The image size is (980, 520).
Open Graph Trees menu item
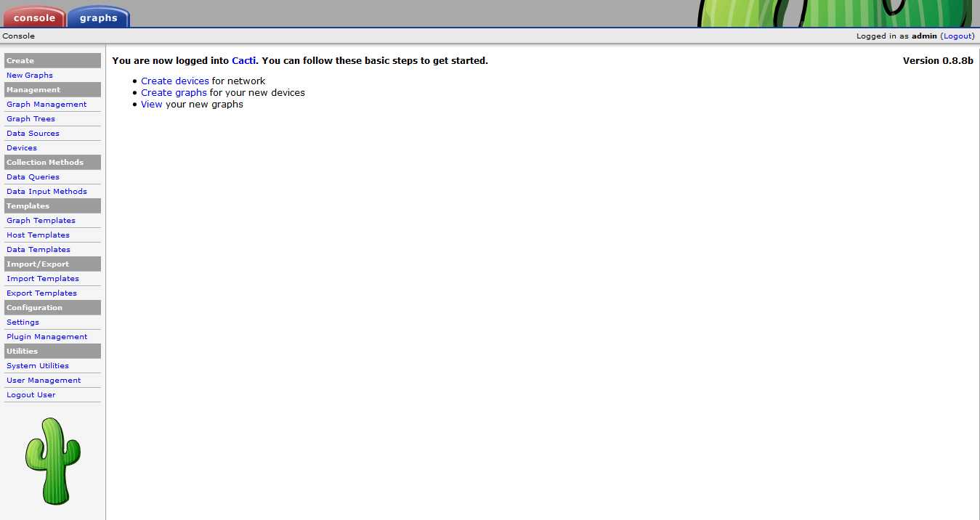(x=31, y=119)
